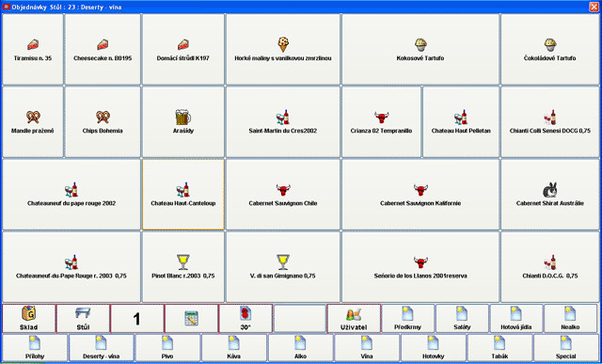Image resolution: width=602 pixels, height=364 pixels.
Task: Add Pinot Blanc r.2003 0,75
Action: (183, 267)
